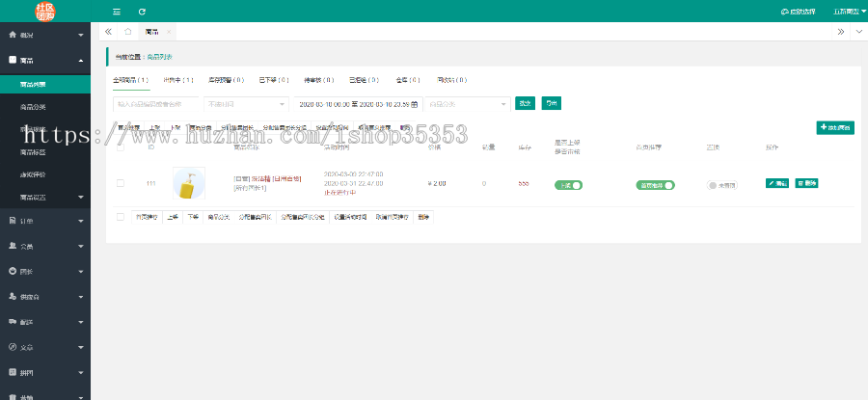Viewport: 868px width, 400px height.
Task: Turn on the 未置顶 toggle for product 111
Action: (722, 185)
